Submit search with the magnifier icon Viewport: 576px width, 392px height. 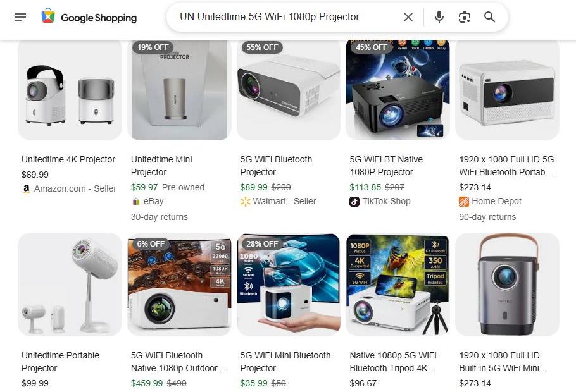(489, 17)
